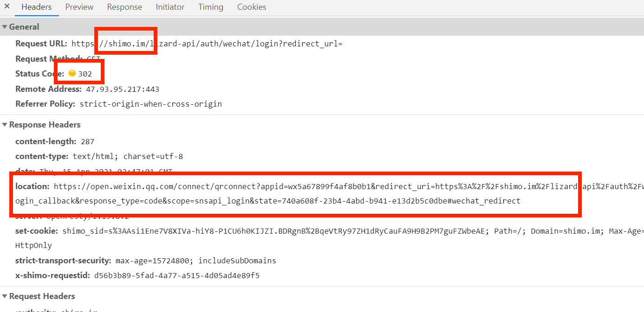Click the strict-transport-security header name
This screenshot has width=644, height=312.
tap(64, 261)
